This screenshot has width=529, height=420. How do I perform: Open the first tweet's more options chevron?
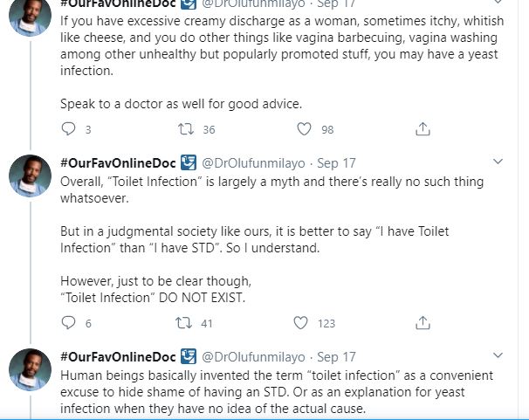[x=498, y=3]
